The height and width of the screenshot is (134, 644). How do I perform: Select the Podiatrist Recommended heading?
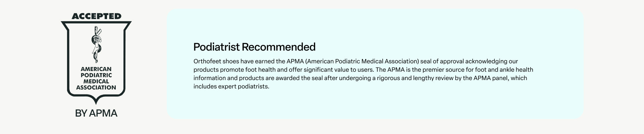(x=254, y=47)
